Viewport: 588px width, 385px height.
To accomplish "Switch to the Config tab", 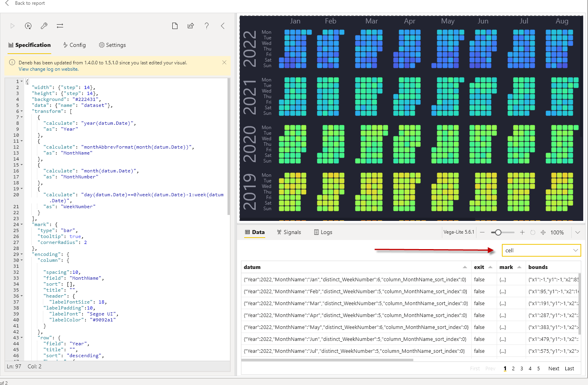I will pos(74,45).
